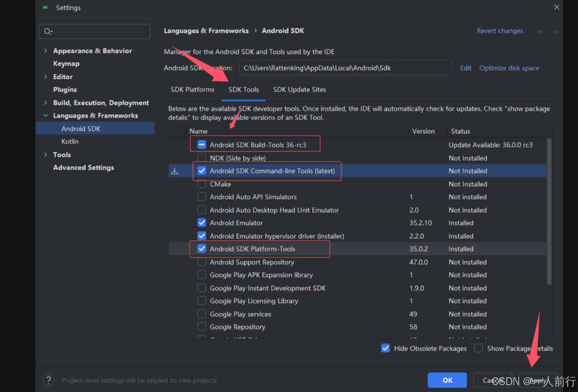Expand the Editor section chevron
This screenshot has height=392, width=578.
46,77
